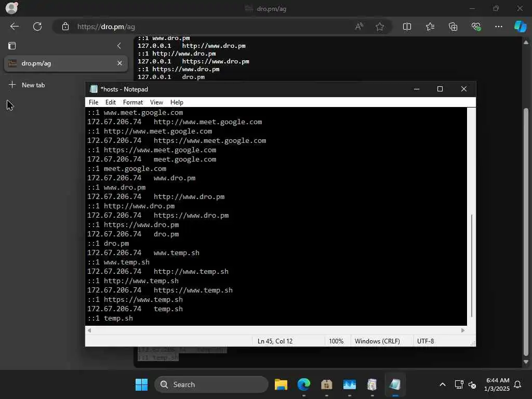Click the 100% zoom status entry

click(336, 341)
